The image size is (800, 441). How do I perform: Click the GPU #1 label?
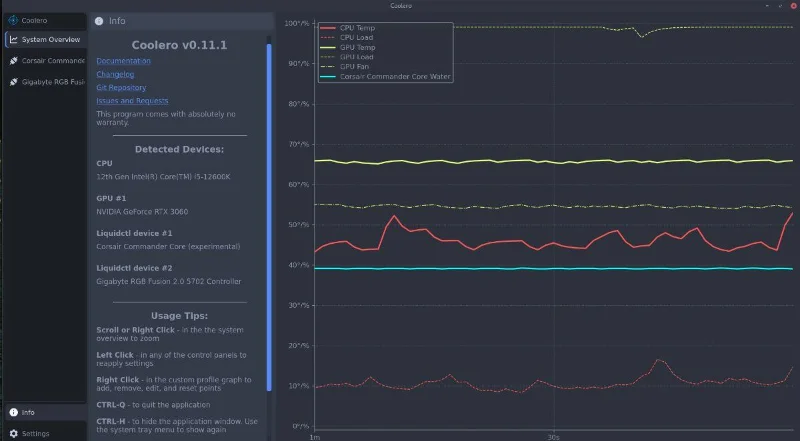[x=111, y=198]
